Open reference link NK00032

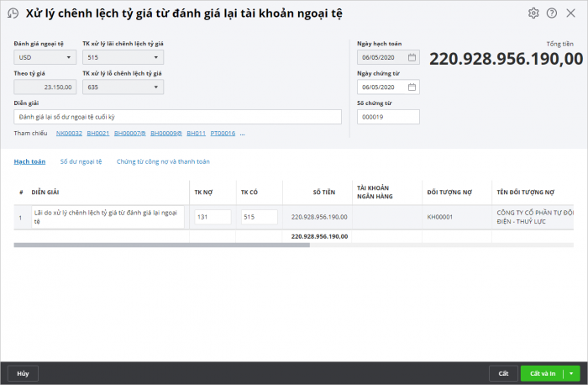(69, 133)
